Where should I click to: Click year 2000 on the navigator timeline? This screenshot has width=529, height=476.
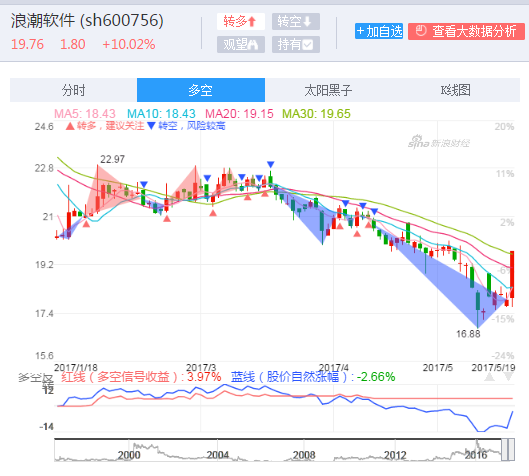129,455
